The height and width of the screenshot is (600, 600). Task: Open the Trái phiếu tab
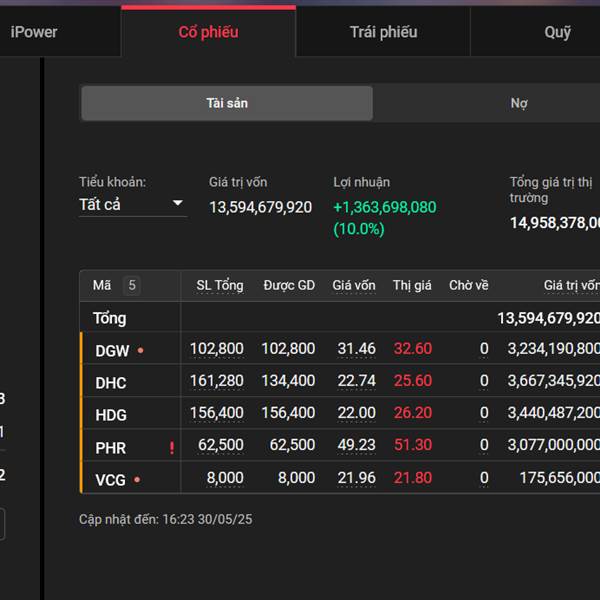[383, 32]
